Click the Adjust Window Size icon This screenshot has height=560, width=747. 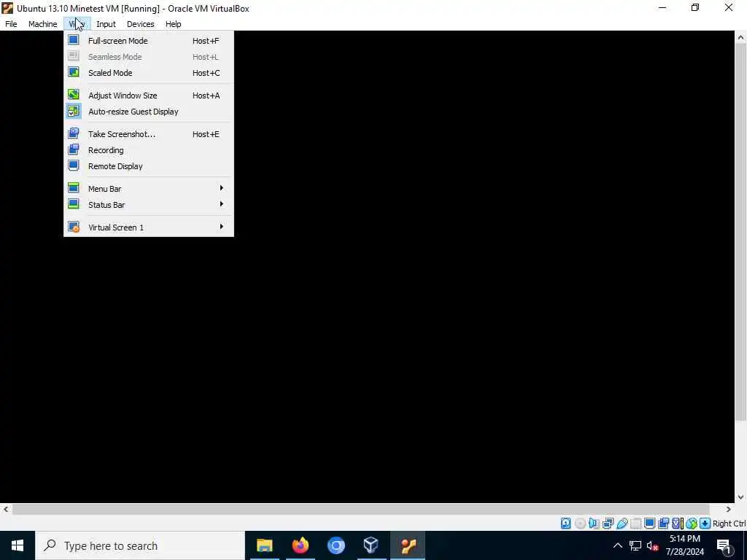[74, 95]
